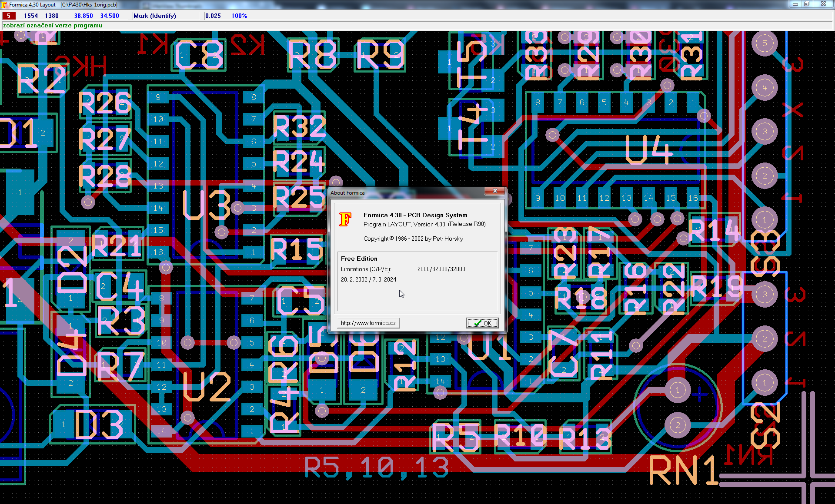Close the About Formica dialog

point(495,191)
